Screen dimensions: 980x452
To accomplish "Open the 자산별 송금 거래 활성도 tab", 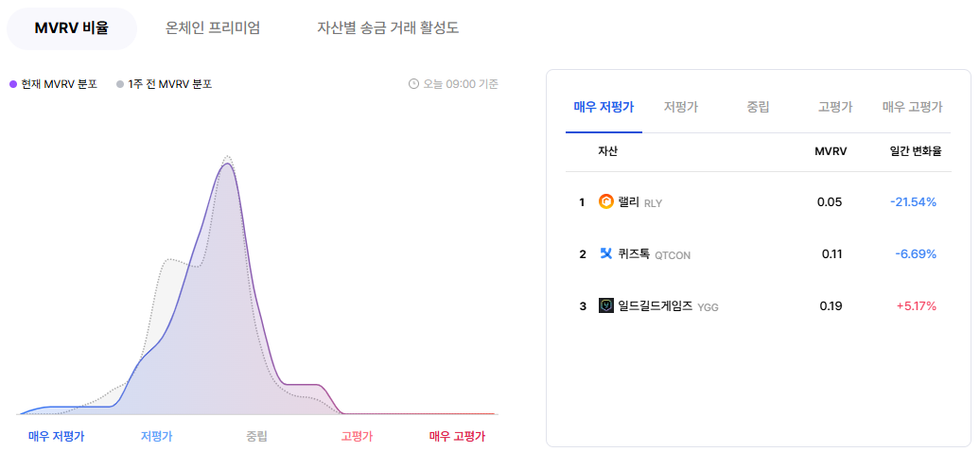I will [x=388, y=28].
